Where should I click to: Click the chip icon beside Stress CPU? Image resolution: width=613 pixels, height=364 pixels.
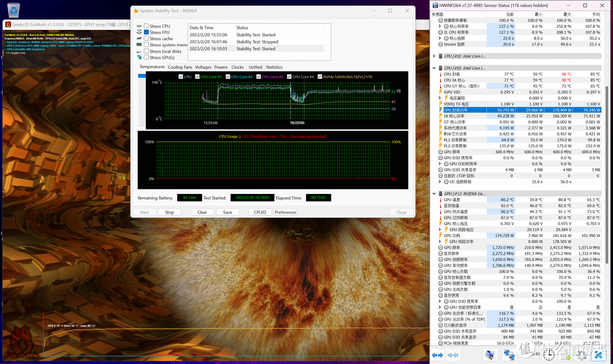click(x=139, y=26)
